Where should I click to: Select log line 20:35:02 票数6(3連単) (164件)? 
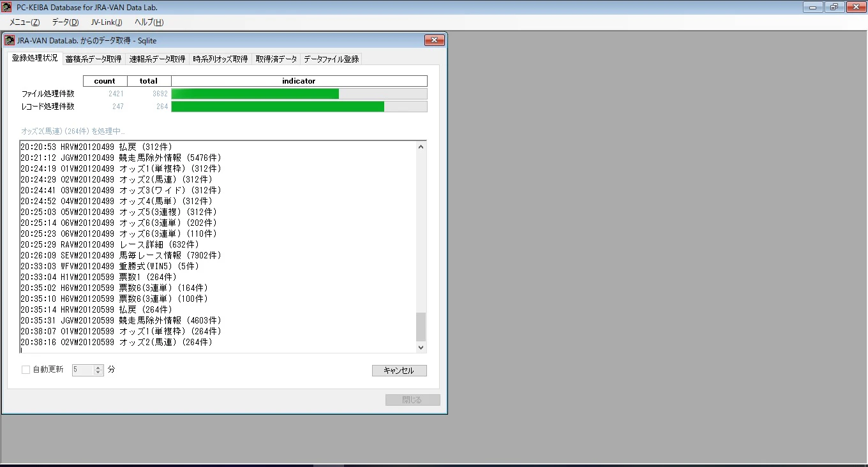pyautogui.click(x=115, y=288)
